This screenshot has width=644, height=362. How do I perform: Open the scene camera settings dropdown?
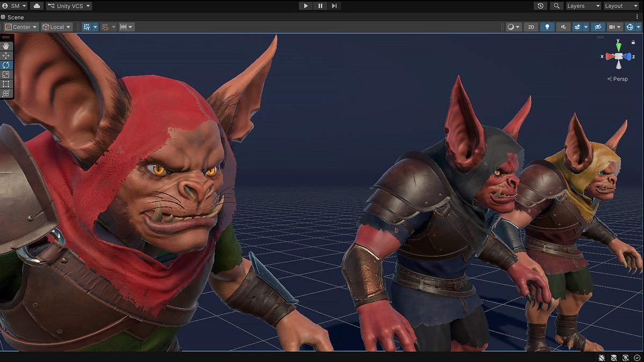[x=615, y=27]
